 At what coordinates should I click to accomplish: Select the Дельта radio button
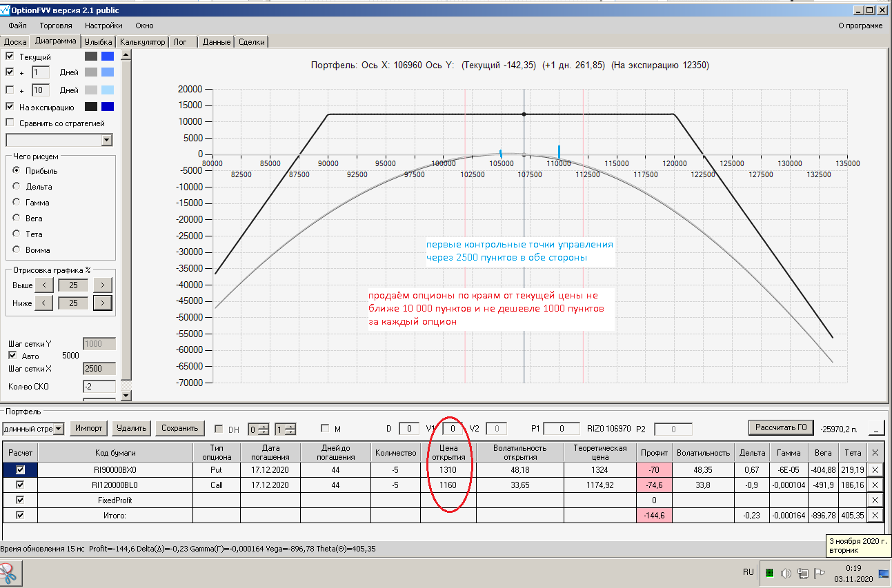[17, 186]
